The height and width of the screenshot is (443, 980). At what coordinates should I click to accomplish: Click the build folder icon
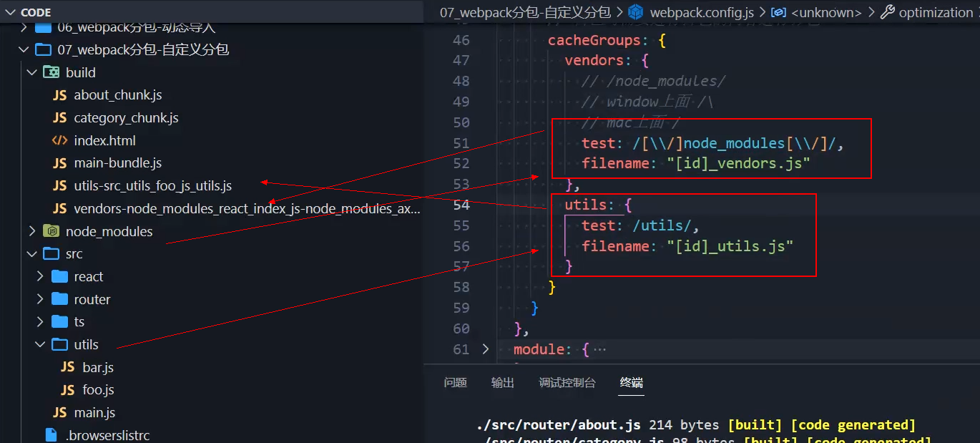click(51, 72)
